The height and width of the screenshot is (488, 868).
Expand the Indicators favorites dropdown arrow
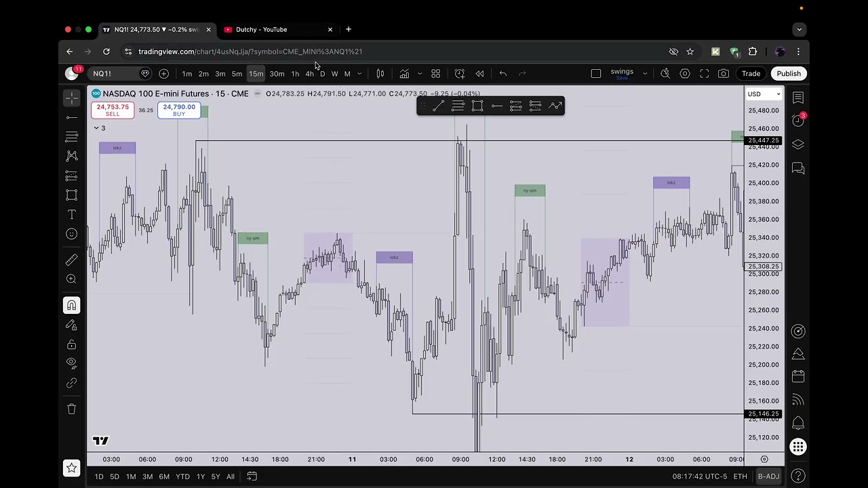(420, 73)
